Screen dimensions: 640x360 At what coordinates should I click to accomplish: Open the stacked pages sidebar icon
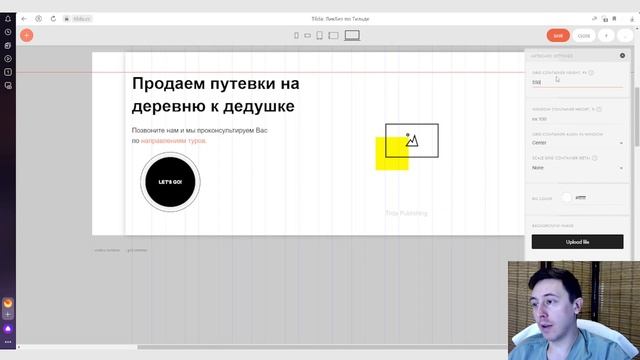8,46
